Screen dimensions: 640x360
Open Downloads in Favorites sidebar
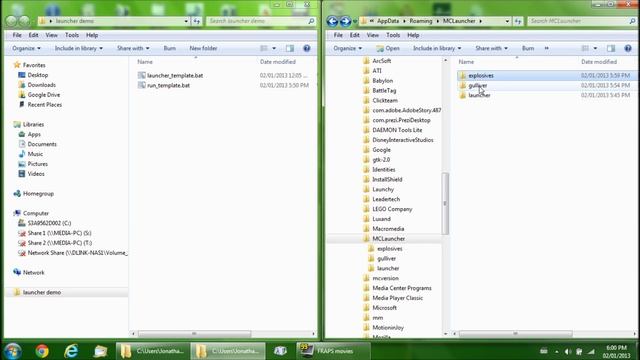coord(41,85)
